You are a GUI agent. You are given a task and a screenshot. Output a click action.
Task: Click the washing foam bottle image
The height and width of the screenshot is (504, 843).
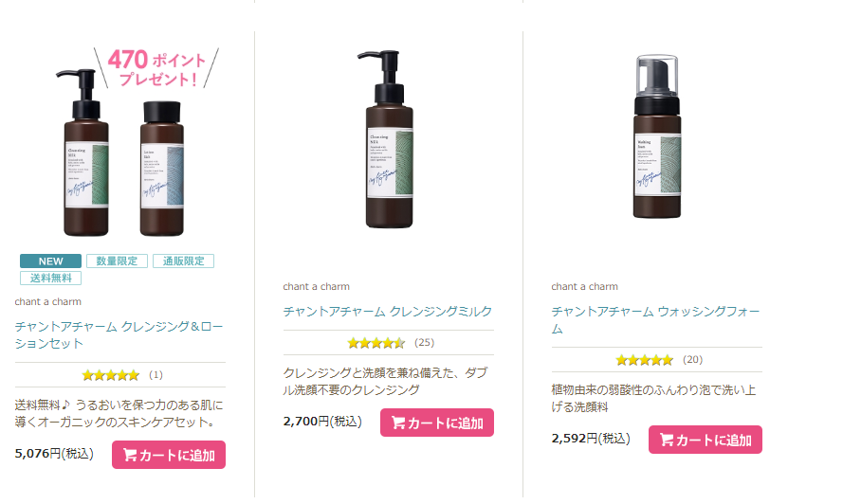pos(657,135)
